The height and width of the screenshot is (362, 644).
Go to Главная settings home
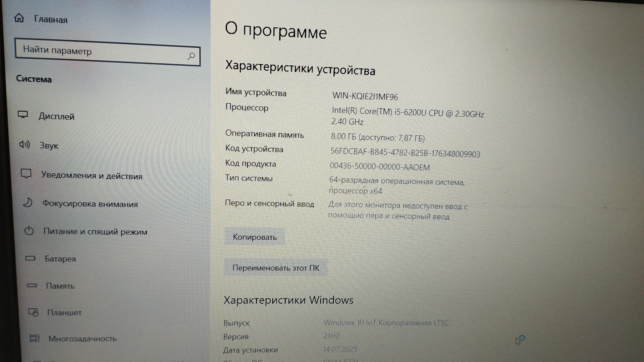(x=51, y=19)
